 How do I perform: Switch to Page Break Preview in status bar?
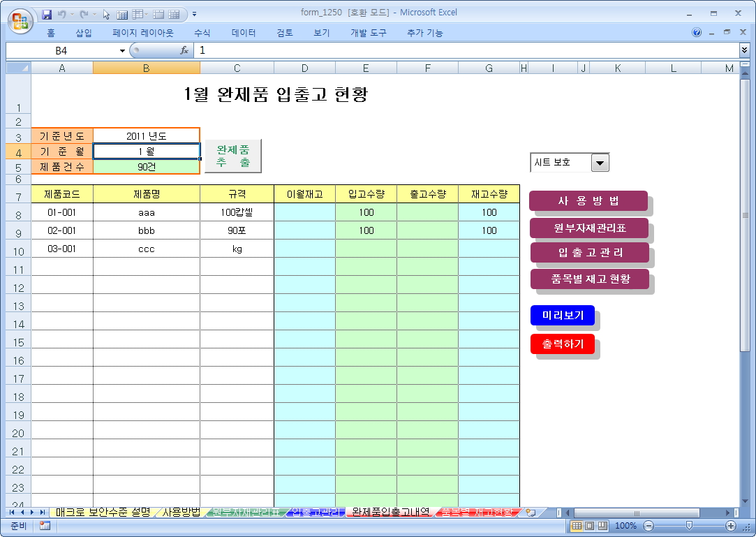click(x=602, y=525)
